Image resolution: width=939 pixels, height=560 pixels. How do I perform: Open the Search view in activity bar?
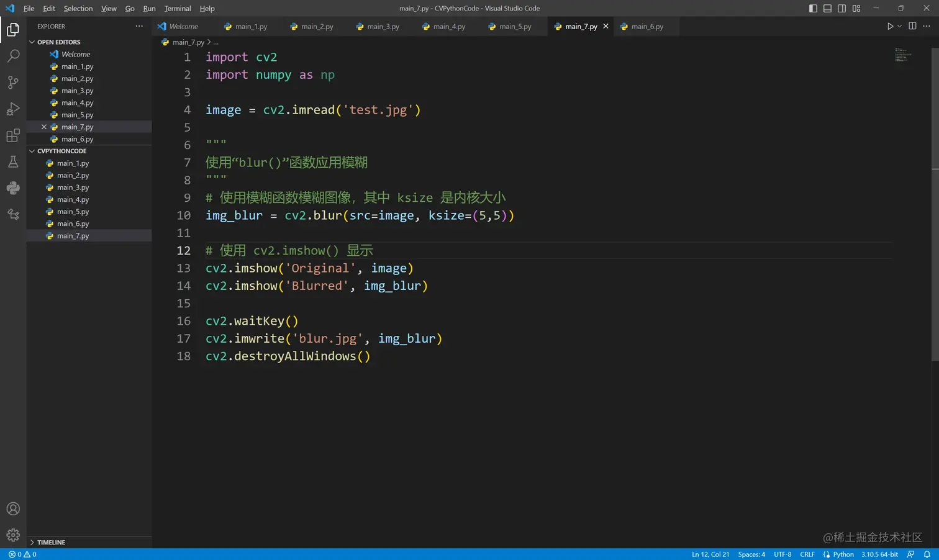13,56
